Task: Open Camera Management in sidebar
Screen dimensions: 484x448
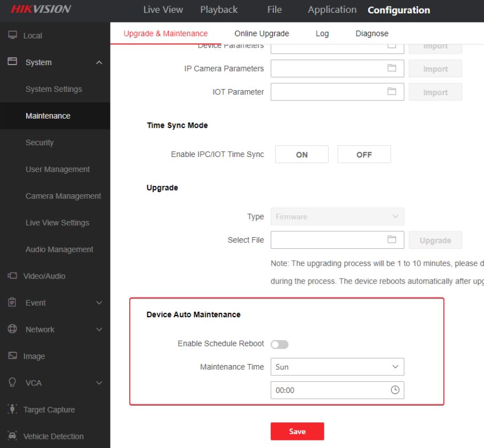Action: click(63, 196)
